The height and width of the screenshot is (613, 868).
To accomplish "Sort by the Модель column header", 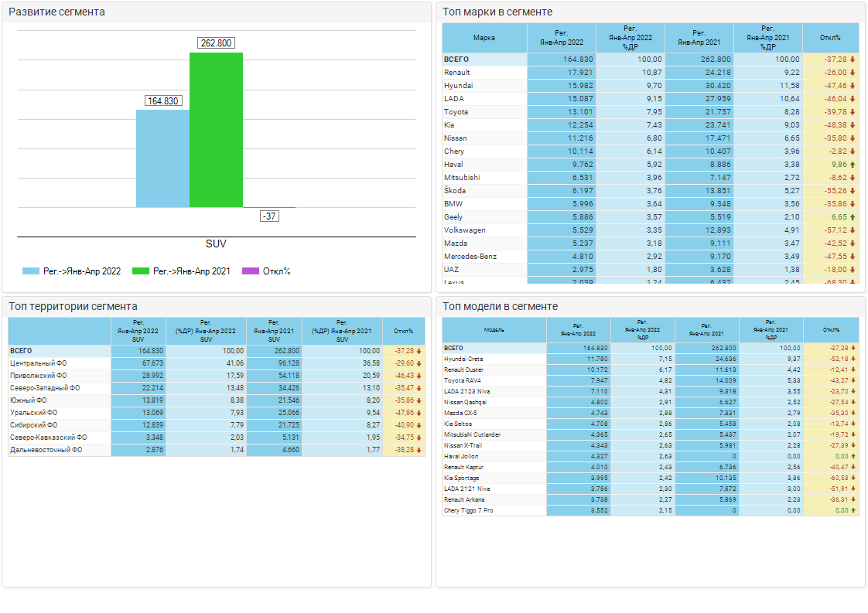I will click(494, 330).
